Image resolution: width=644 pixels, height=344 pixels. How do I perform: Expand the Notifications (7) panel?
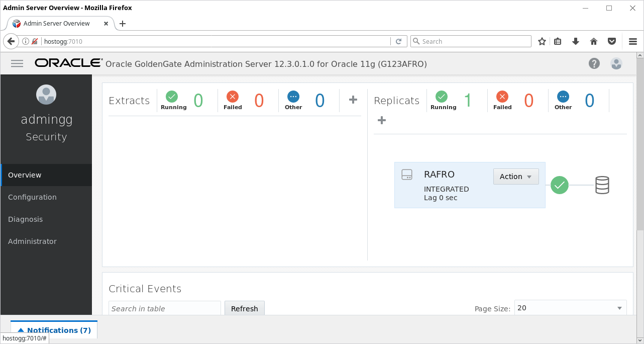tap(54, 330)
